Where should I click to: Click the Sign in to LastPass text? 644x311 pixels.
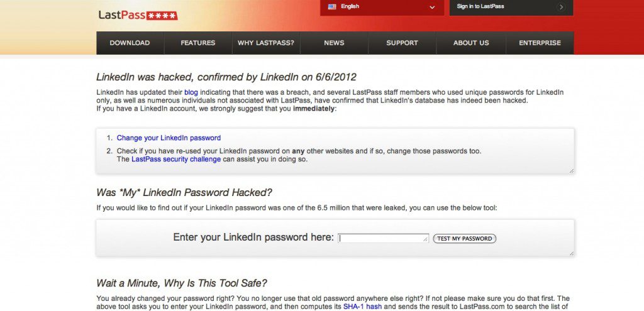click(x=480, y=7)
